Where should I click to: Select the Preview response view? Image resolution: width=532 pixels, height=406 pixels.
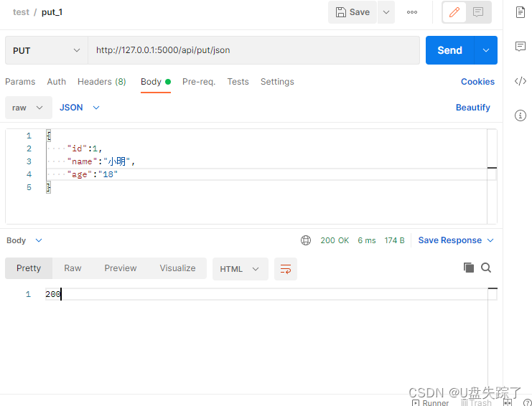[x=121, y=268]
